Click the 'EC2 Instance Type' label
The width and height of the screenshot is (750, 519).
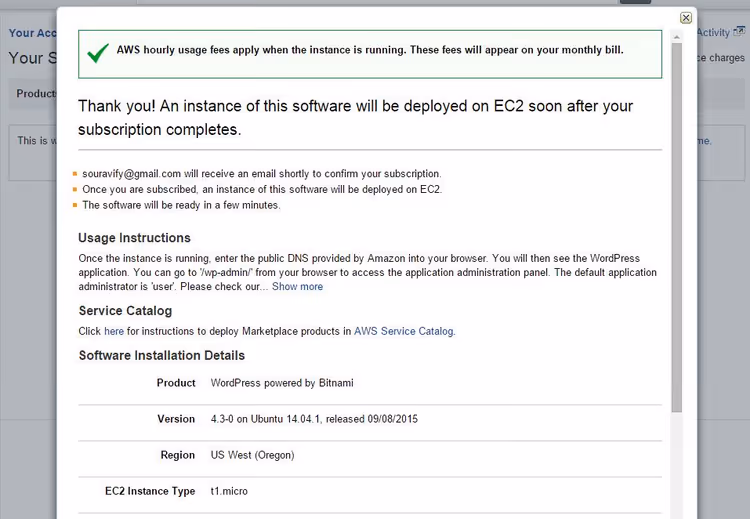coord(150,491)
